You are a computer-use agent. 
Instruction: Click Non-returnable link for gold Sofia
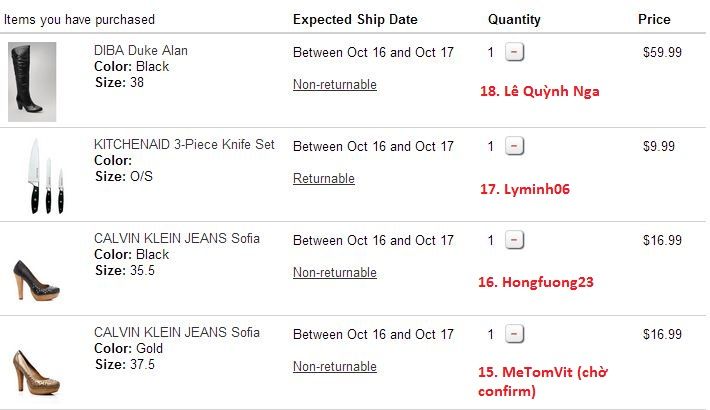click(x=334, y=367)
